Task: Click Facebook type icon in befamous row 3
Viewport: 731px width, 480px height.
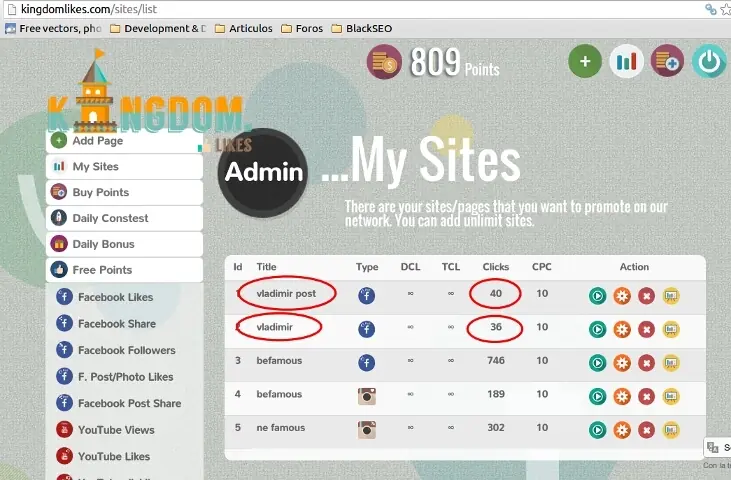Action: coord(366,363)
